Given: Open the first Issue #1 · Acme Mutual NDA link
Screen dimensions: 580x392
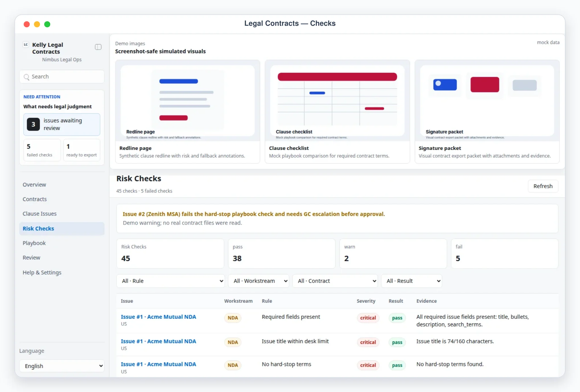Looking at the screenshot, I should point(158,317).
